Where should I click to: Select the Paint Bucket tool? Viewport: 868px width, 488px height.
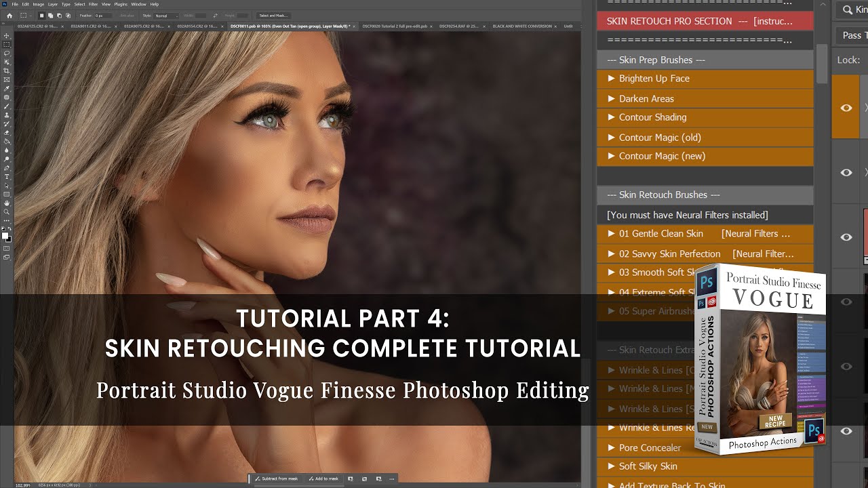(x=7, y=141)
